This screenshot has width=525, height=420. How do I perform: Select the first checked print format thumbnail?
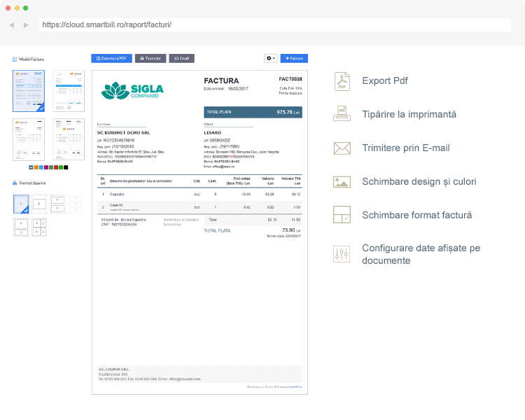click(x=22, y=204)
